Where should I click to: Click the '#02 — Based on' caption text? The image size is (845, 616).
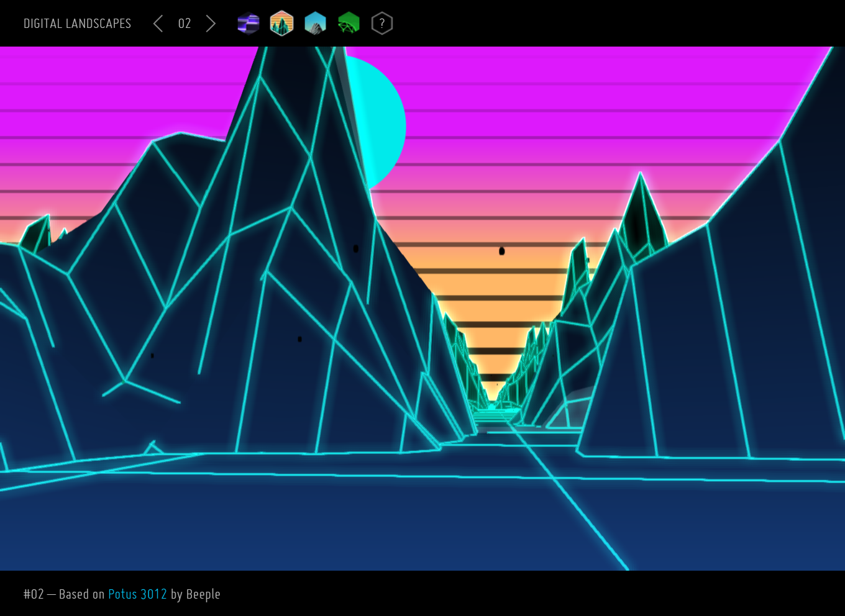tap(64, 594)
